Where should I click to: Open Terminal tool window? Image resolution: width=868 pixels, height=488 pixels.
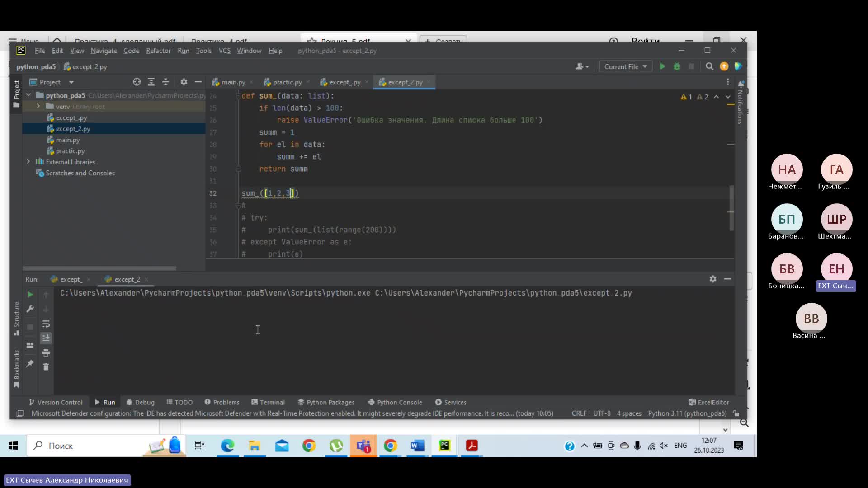point(268,402)
